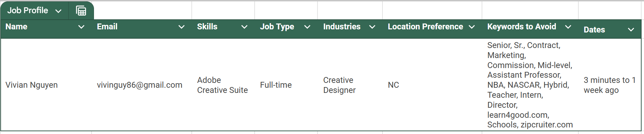Select the NC location preference cell

393,85
